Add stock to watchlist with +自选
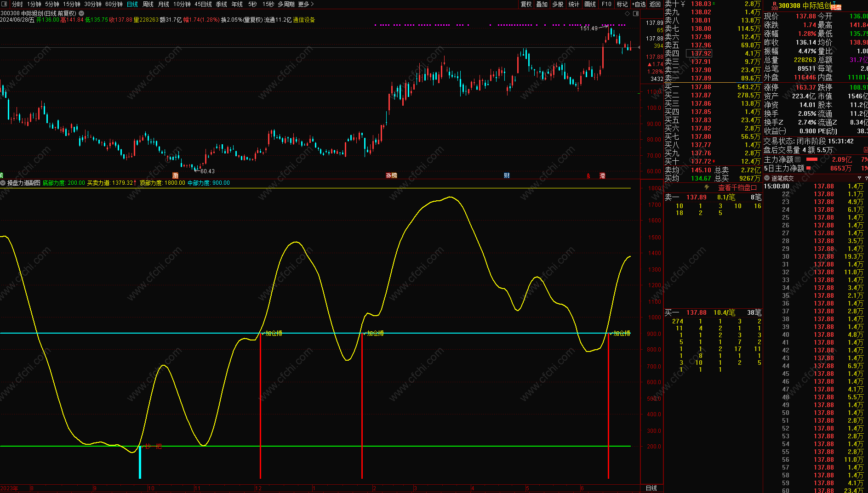Viewport: 868px width, 493px height. point(639,4)
